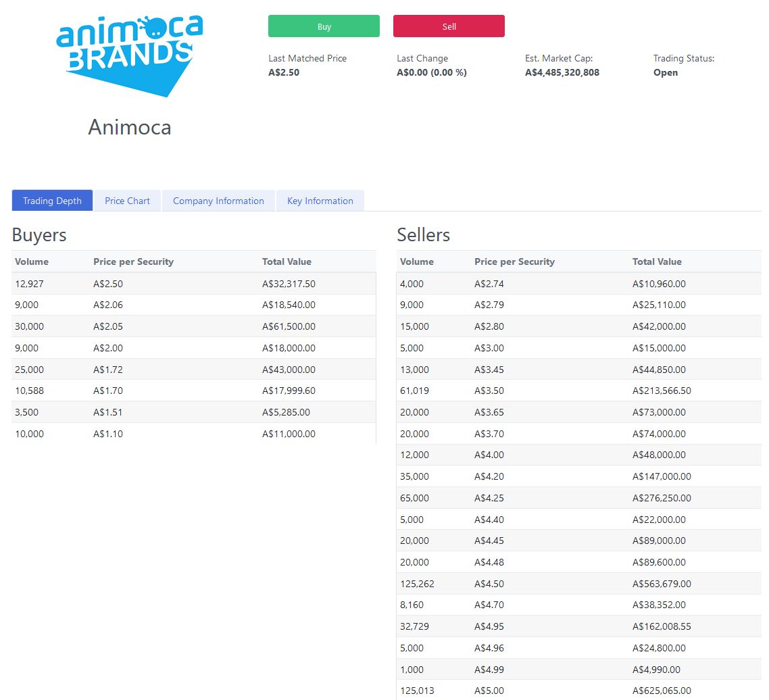Screen dimensions: 769x700
Task: Click seller price A$2.74
Action: (489, 284)
